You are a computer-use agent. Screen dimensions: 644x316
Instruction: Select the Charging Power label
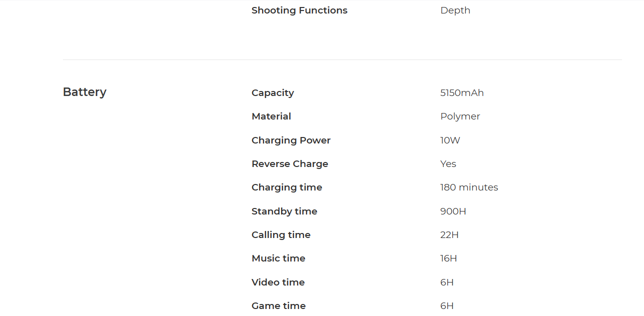coord(291,140)
